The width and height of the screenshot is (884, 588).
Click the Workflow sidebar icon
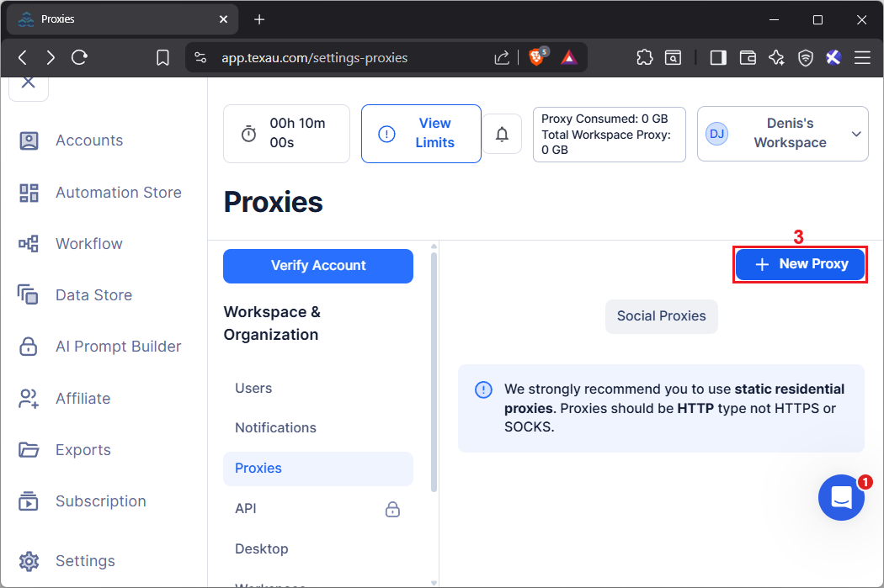click(x=29, y=244)
